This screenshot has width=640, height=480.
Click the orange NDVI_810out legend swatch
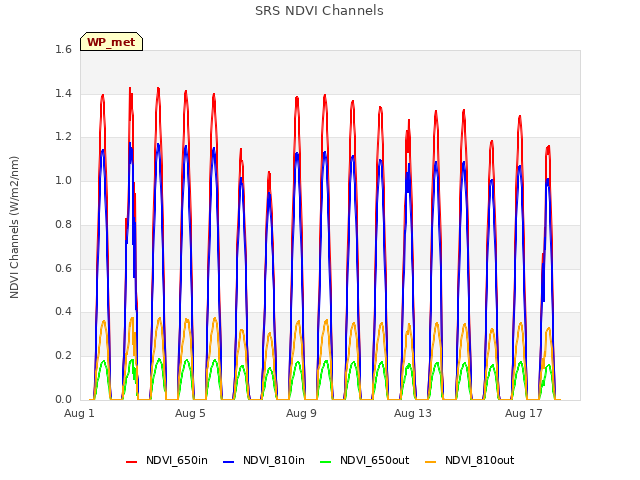point(431,461)
